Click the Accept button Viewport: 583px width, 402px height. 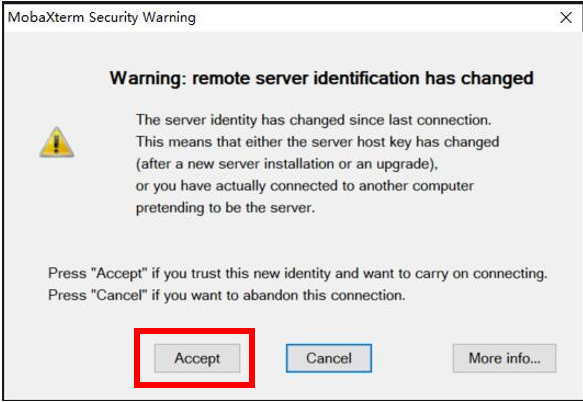point(197,358)
